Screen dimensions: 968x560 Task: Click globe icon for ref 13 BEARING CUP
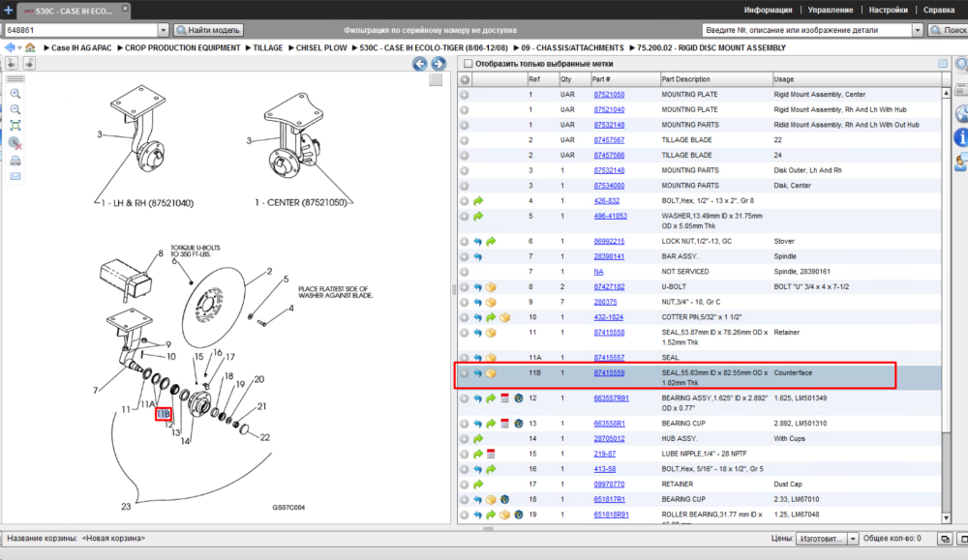519,424
